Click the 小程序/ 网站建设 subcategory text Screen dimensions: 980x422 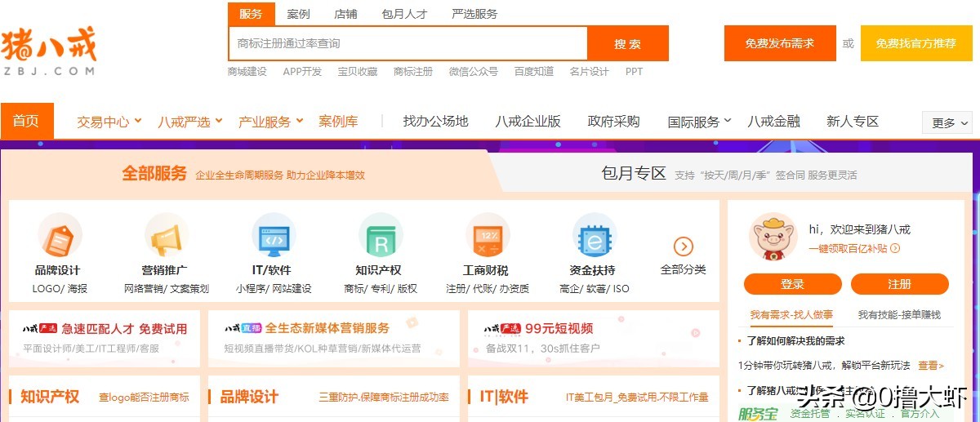[274, 289]
